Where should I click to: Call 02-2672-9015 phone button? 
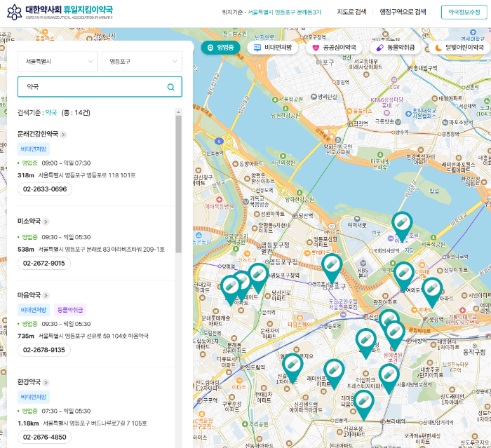point(43,264)
